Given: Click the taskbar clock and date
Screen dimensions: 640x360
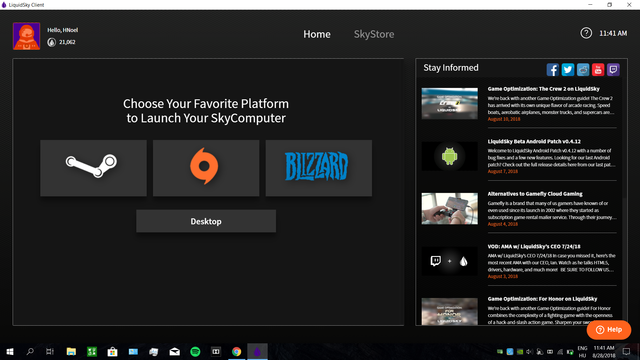Looking at the screenshot, I should [x=604, y=351].
